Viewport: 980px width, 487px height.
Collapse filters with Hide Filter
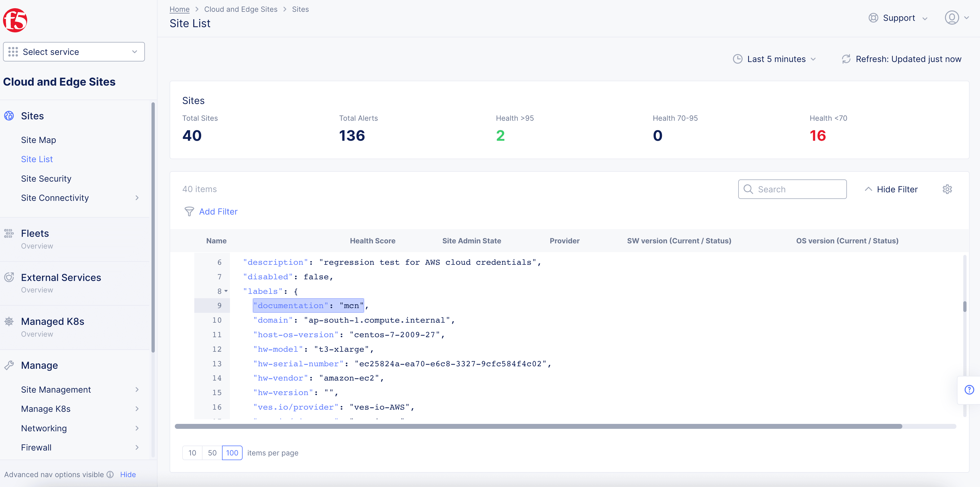(x=891, y=189)
